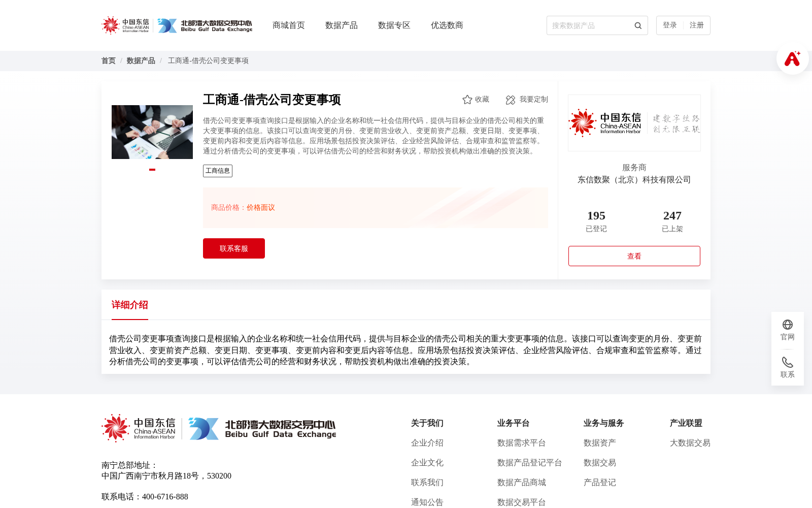The height and width of the screenshot is (508, 812).
Task: Open footer link 数据需求平台
Action: point(522,443)
